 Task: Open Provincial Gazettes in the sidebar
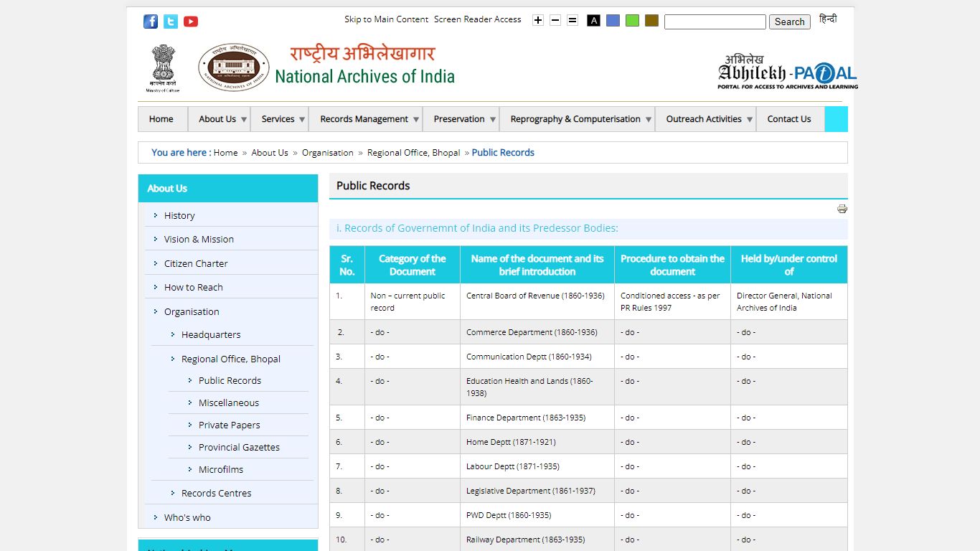coord(239,447)
